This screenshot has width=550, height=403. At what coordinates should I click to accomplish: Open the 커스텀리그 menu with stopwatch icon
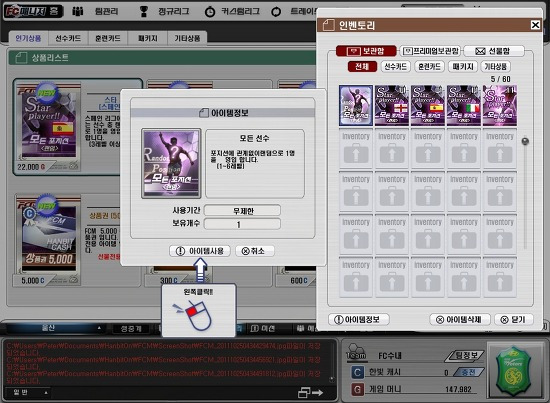(x=232, y=11)
